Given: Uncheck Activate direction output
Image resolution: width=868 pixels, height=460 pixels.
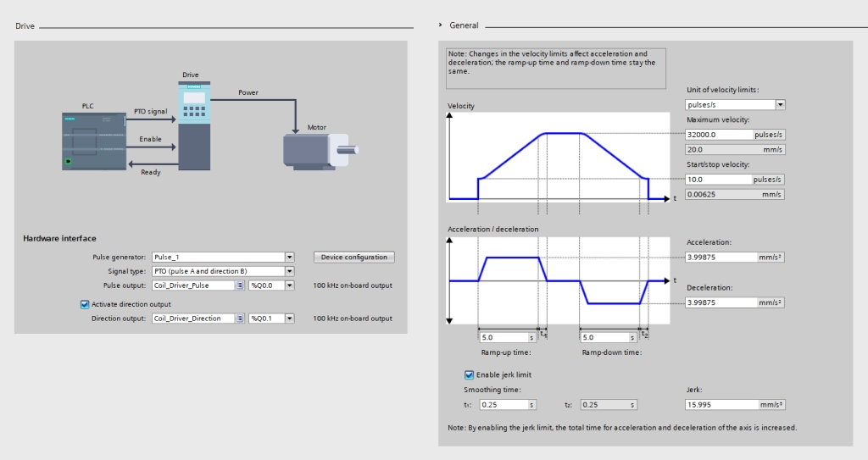Looking at the screenshot, I should pos(85,304).
